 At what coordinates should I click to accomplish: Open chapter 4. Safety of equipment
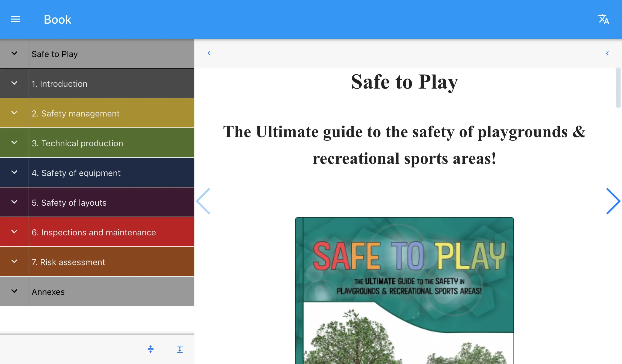click(x=111, y=173)
